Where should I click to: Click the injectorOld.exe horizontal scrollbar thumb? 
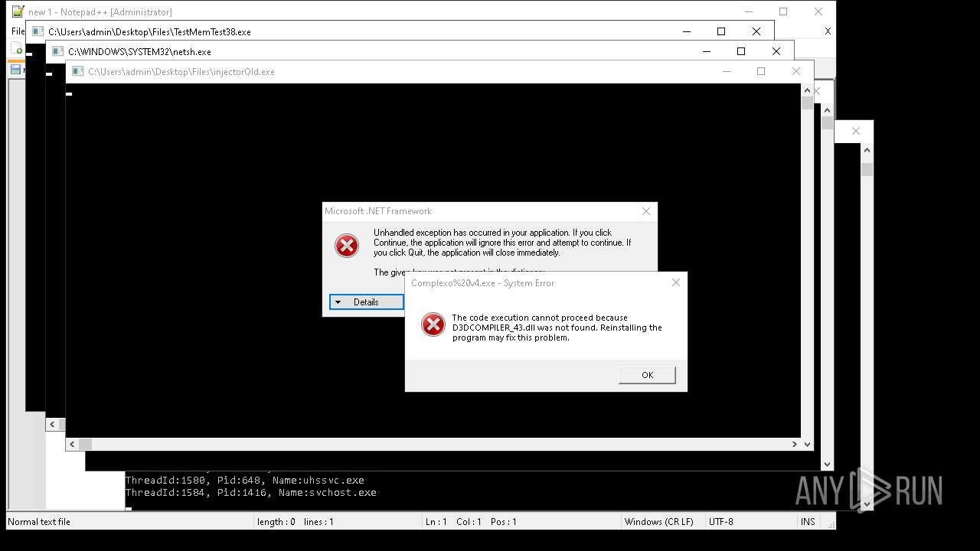(85, 444)
